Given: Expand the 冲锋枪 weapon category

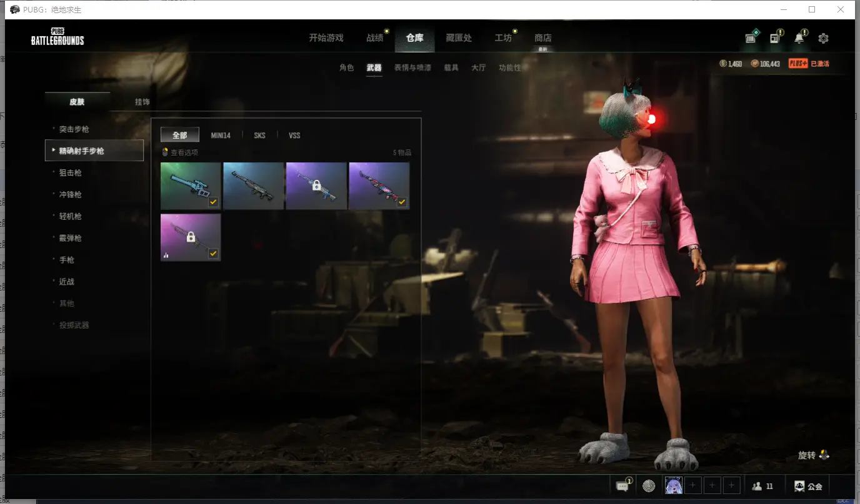Looking at the screenshot, I should click(71, 195).
